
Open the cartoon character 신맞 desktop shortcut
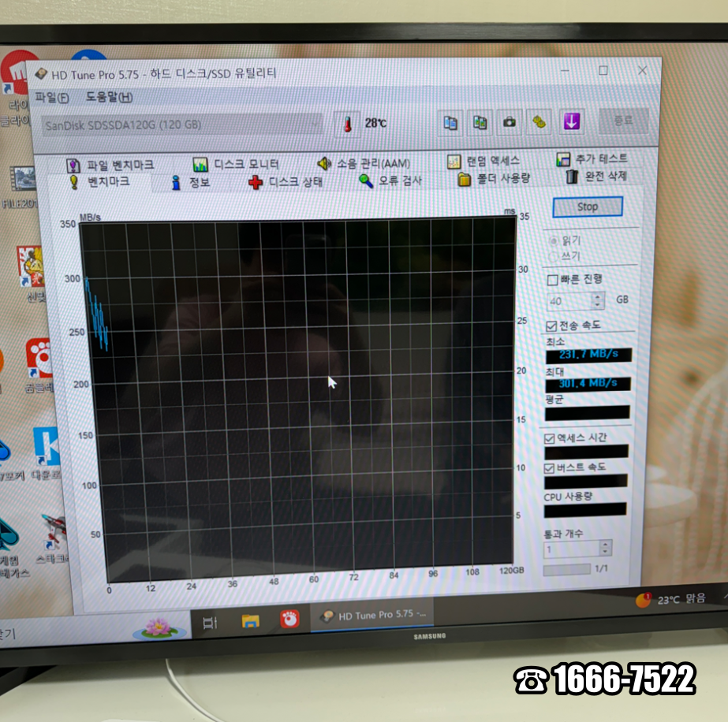[x=32, y=273]
